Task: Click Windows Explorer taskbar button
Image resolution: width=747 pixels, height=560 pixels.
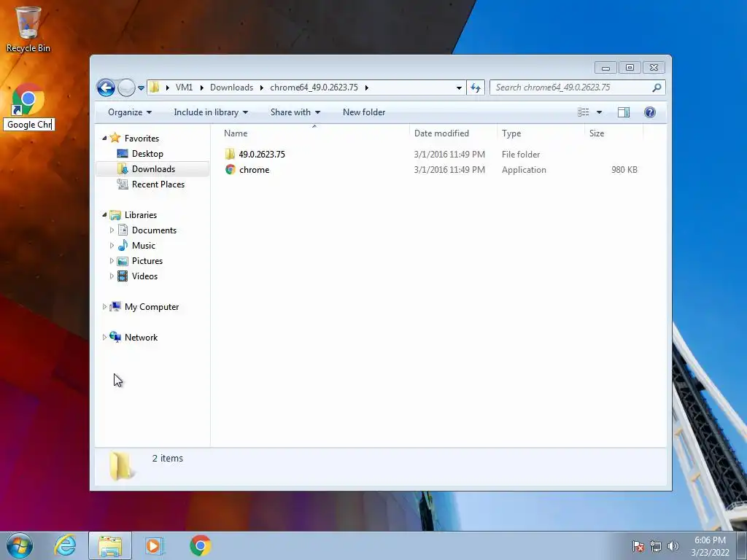Action: [110, 545]
